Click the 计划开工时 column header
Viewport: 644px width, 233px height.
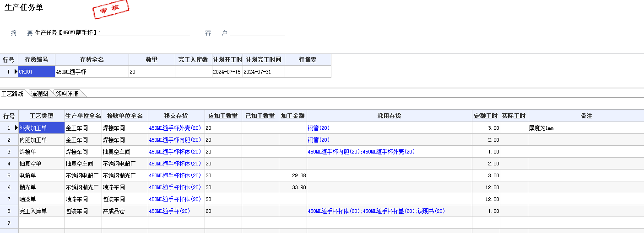click(227, 60)
